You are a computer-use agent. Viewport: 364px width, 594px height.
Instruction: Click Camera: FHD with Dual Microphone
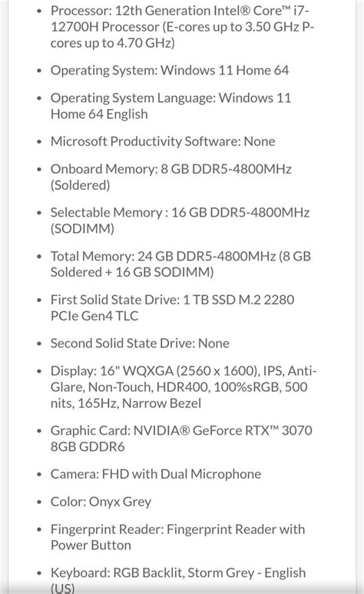(x=156, y=474)
